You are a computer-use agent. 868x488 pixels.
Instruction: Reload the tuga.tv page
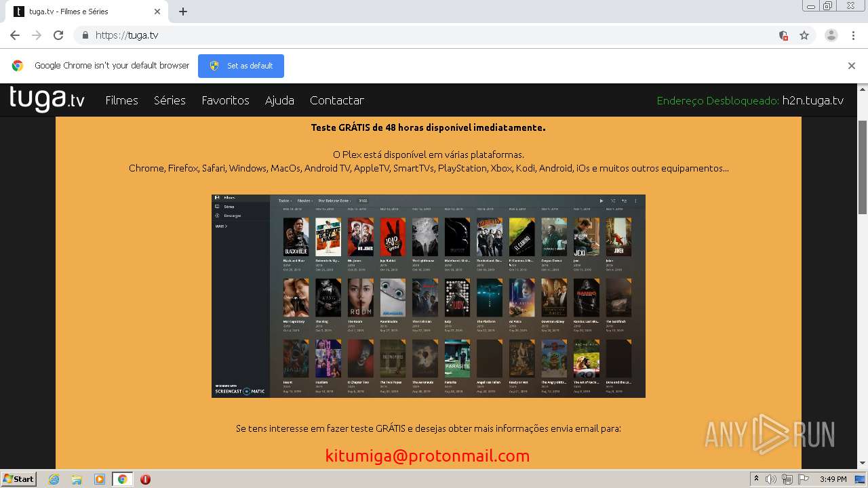(x=58, y=35)
